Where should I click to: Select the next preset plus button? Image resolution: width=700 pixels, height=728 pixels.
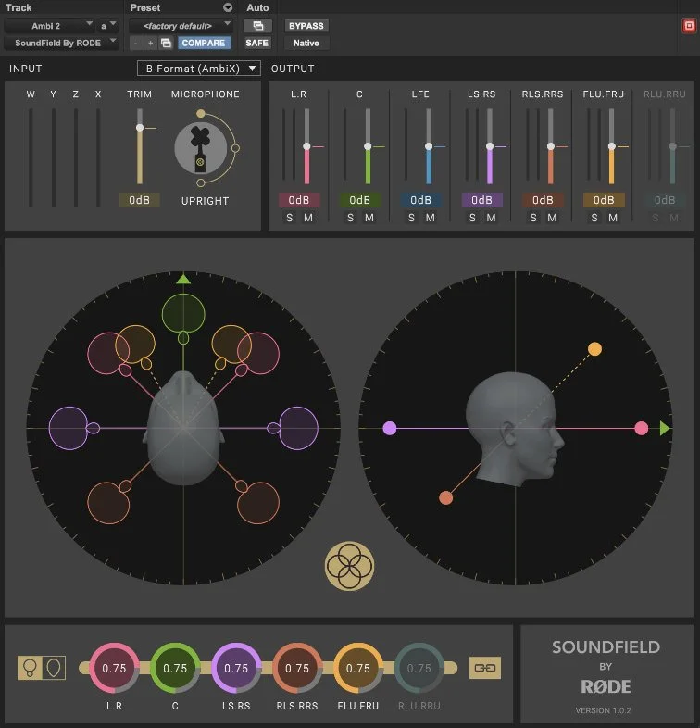(x=150, y=43)
